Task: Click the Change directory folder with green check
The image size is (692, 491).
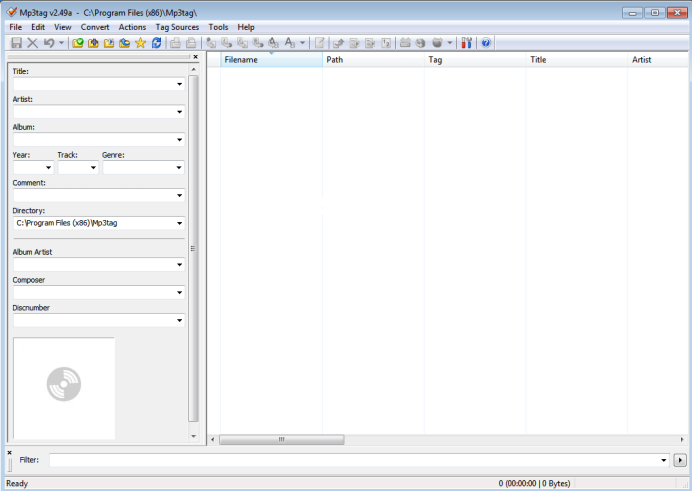Action: coord(78,43)
